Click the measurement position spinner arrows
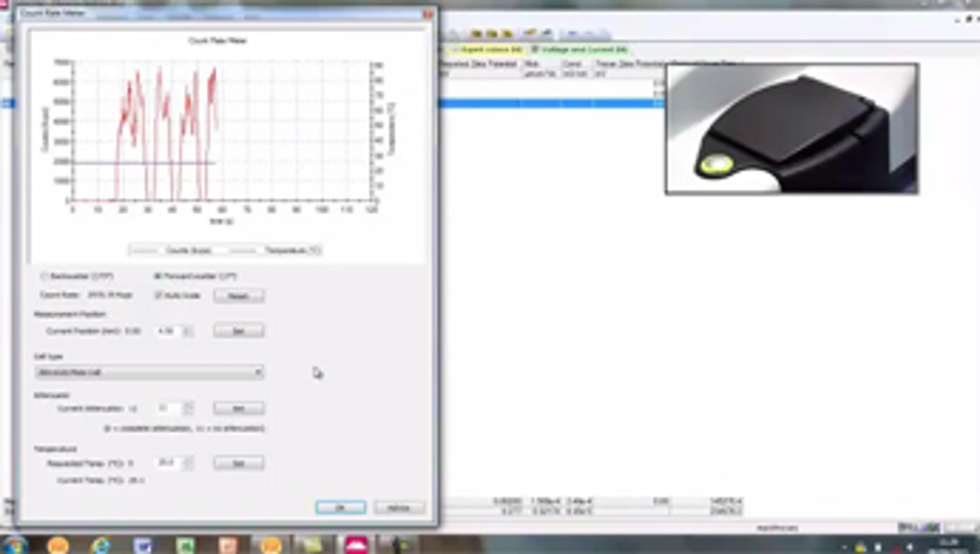 click(x=188, y=331)
